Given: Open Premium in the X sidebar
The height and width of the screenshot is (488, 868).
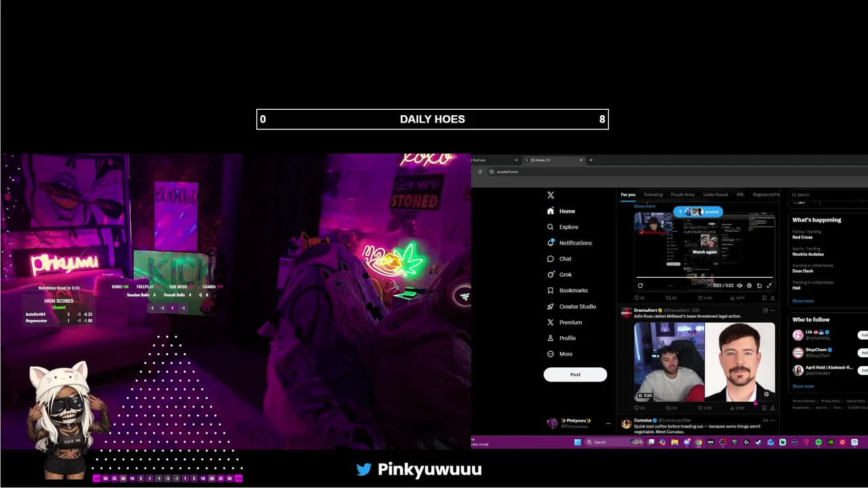Looking at the screenshot, I should tap(565, 322).
